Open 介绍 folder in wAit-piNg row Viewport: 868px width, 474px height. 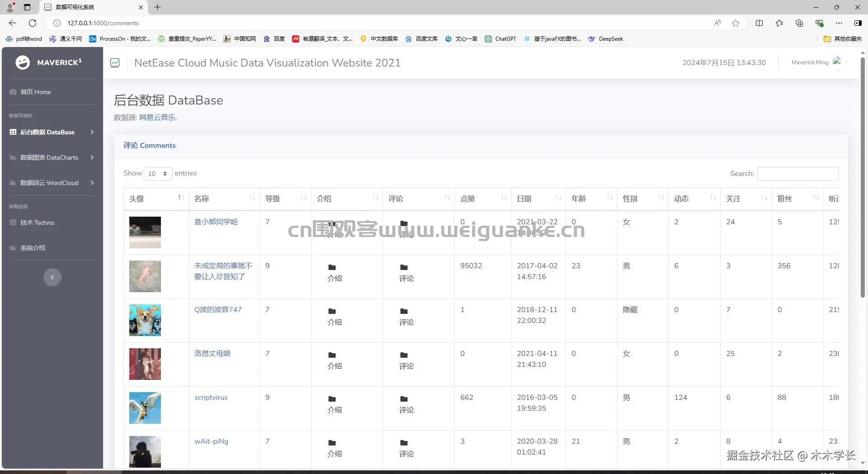click(x=334, y=449)
